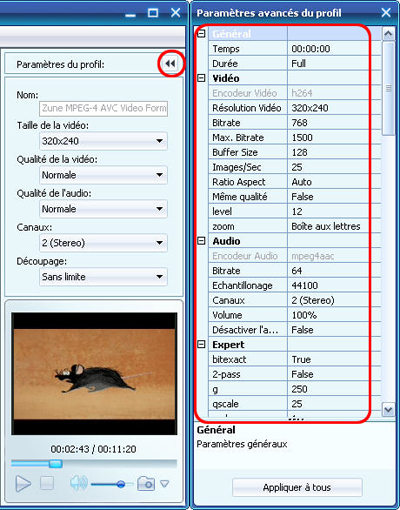
Task: Click the Appliquer à tous button
Action: click(297, 487)
